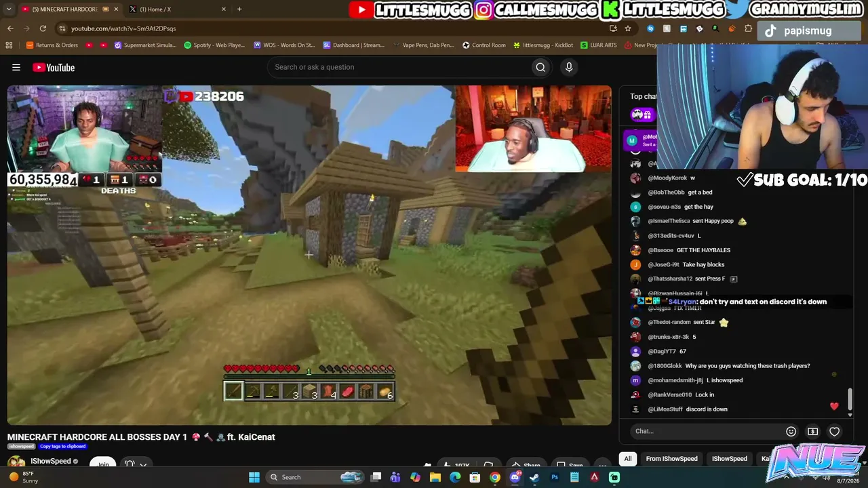This screenshot has height=488, width=868.
Task: Reload the page with the refresh icon
Action: [x=43, y=28]
